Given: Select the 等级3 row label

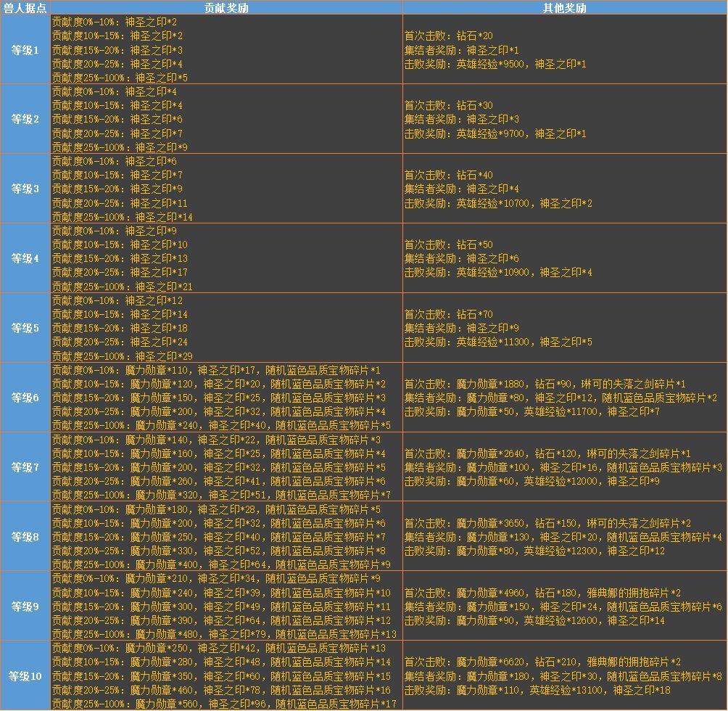Looking at the screenshot, I should 25,189.
